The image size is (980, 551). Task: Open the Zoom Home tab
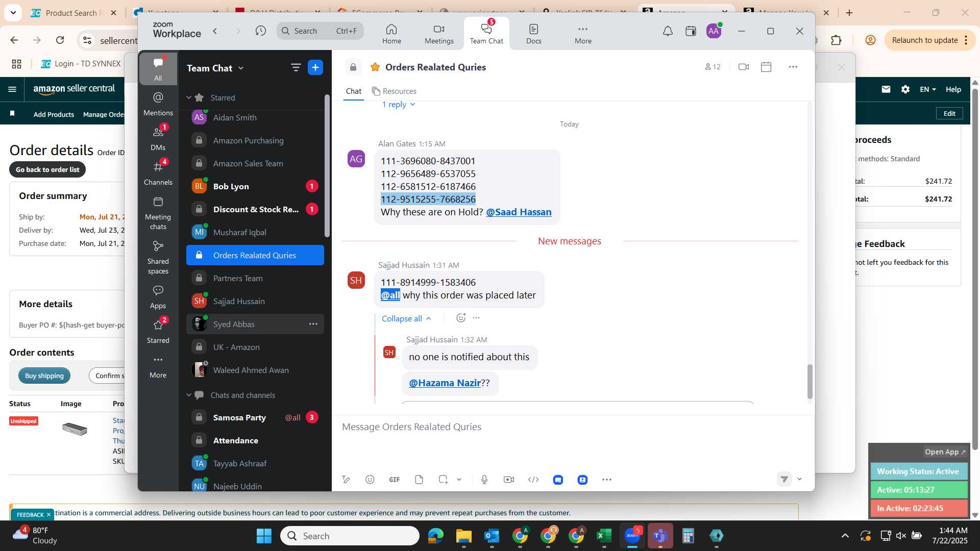pyautogui.click(x=391, y=34)
